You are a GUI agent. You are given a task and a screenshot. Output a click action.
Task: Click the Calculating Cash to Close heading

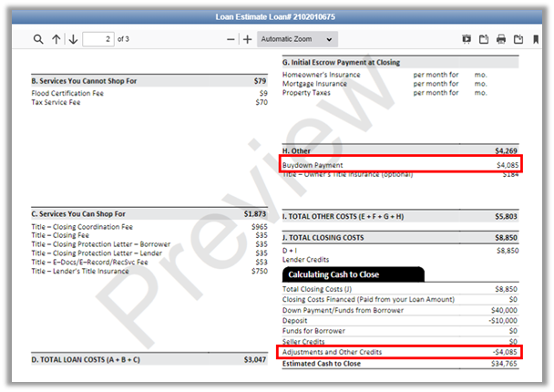[333, 274]
